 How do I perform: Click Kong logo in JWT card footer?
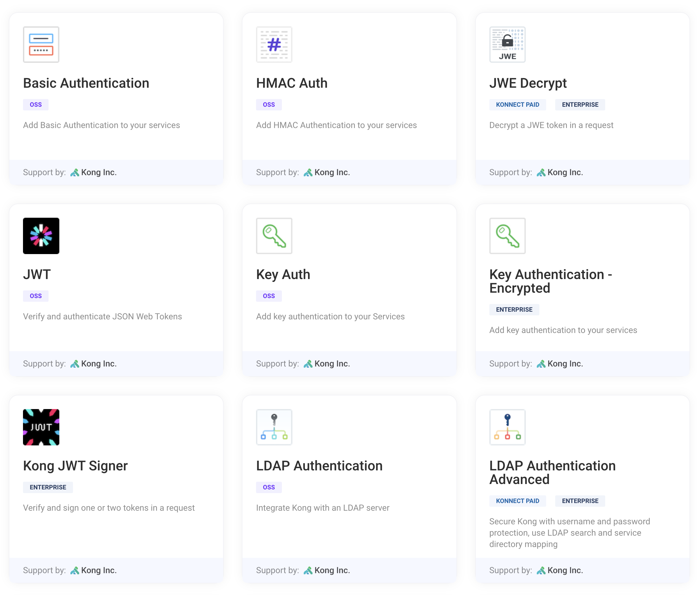click(x=75, y=364)
